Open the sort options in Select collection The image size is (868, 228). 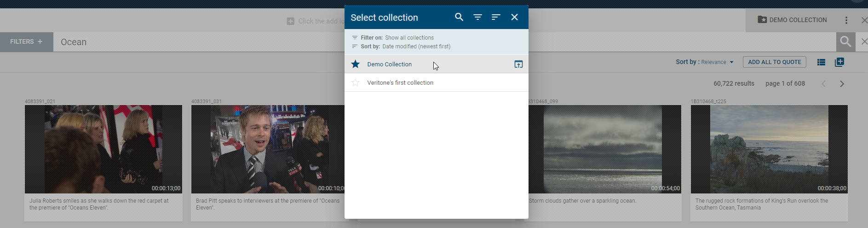click(496, 17)
